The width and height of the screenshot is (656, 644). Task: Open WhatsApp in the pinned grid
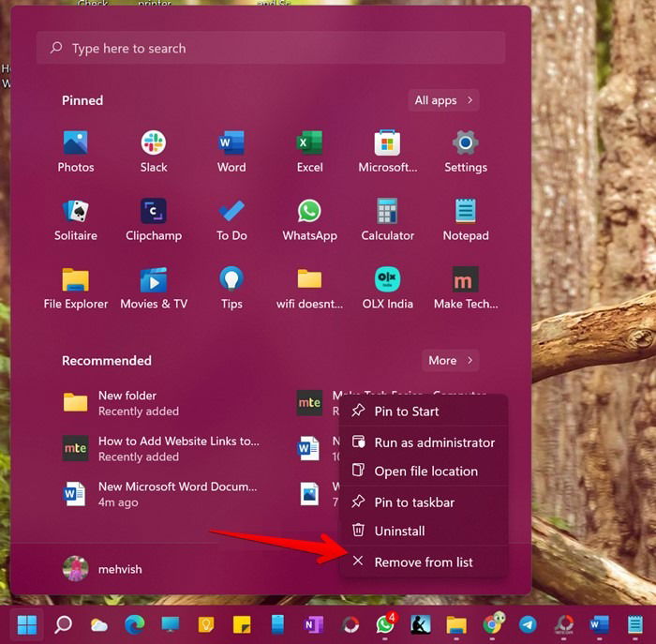[x=309, y=219]
